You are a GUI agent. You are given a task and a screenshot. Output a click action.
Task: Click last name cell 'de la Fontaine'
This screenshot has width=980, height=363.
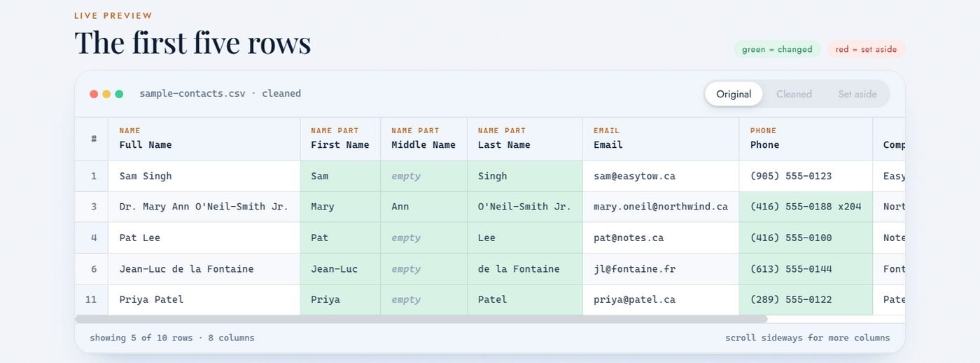[x=525, y=268]
